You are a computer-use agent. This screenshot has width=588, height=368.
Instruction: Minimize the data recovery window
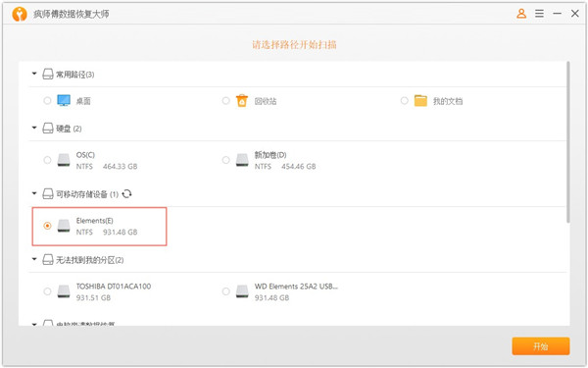558,14
